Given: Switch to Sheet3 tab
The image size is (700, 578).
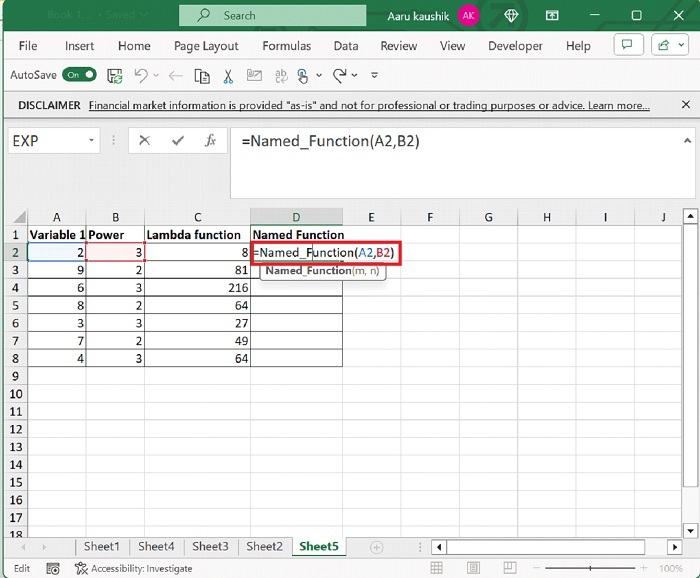Looking at the screenshot, I should point(210,546).
